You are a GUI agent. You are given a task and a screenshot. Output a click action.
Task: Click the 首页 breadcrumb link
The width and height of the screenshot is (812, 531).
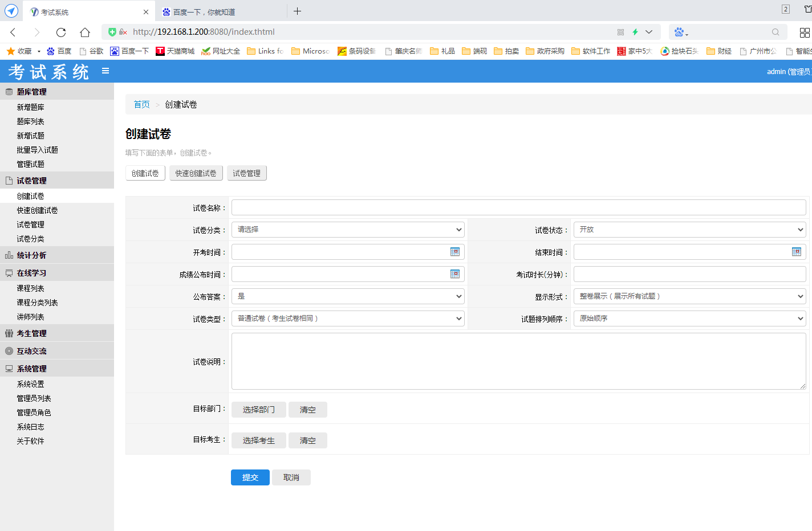(141, 104)
